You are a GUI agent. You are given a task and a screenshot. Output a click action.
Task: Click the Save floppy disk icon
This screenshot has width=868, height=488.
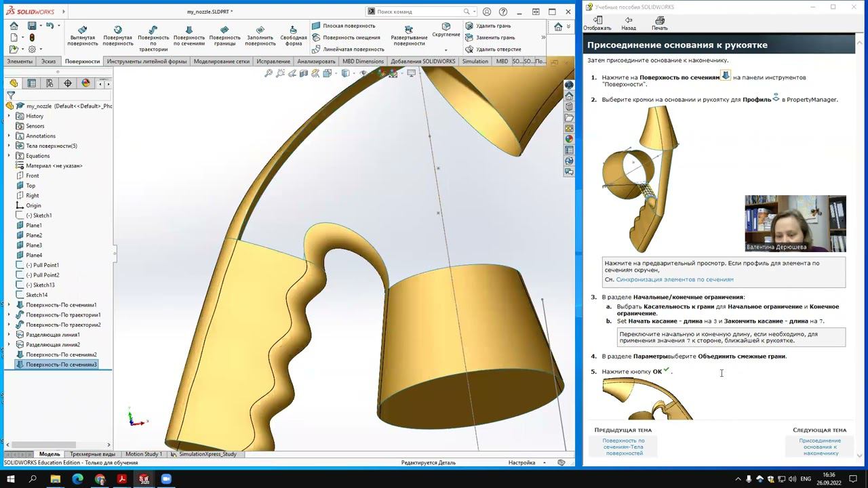32,26
